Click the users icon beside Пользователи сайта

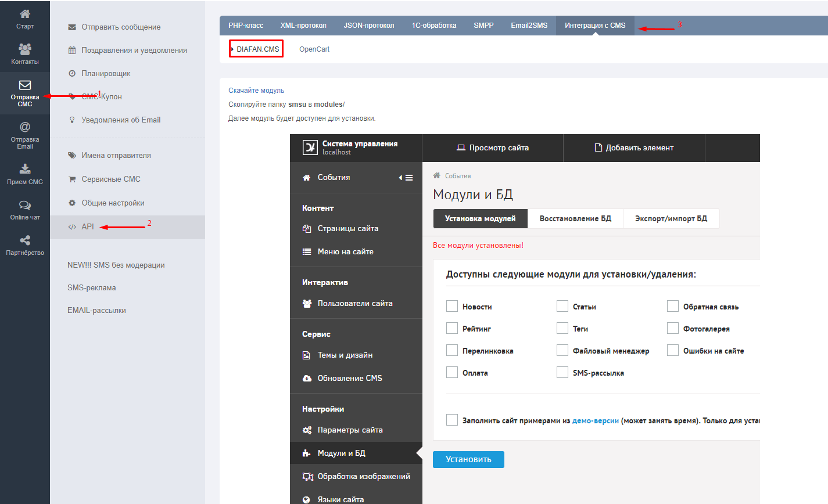coord(307,304)
